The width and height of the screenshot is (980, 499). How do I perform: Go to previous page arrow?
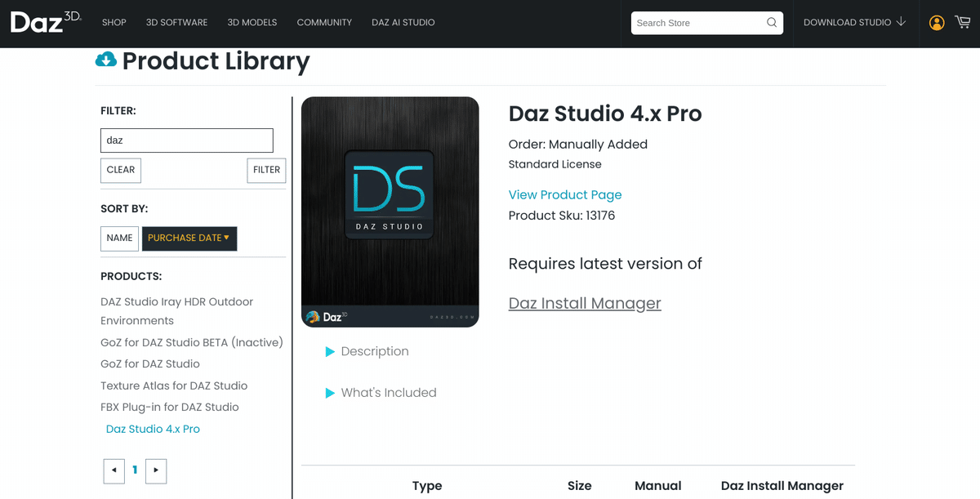(x=114, y=470)
